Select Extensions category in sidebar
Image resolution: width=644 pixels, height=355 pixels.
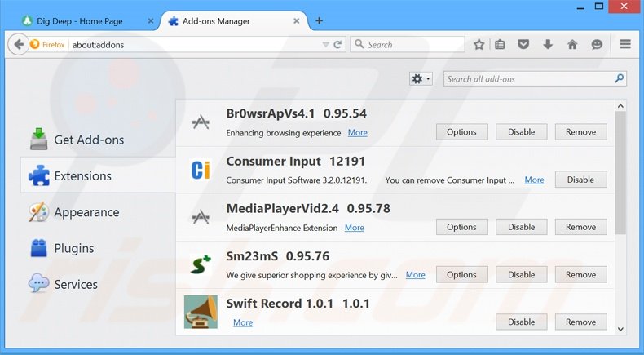(x=98, y=175)
